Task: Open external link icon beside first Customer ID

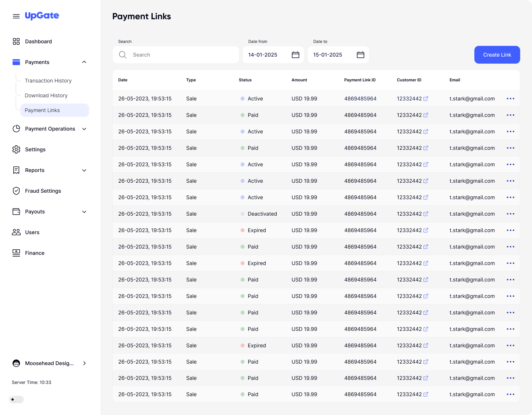Action: 426,99
